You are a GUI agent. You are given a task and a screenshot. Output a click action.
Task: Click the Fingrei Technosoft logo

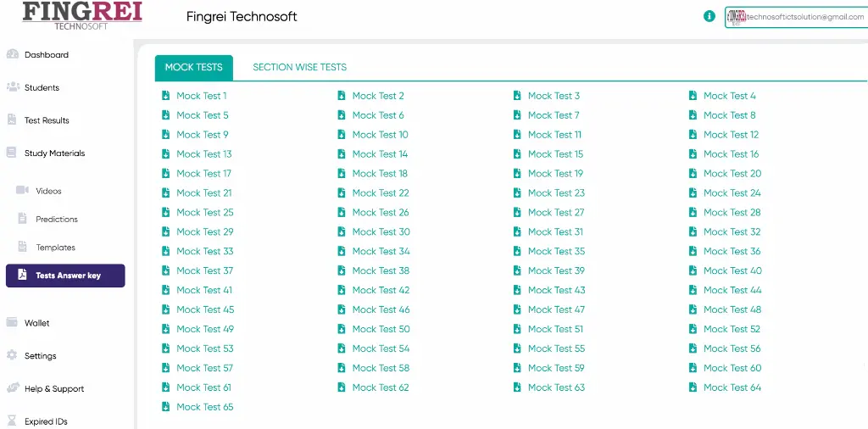[81, 15]
